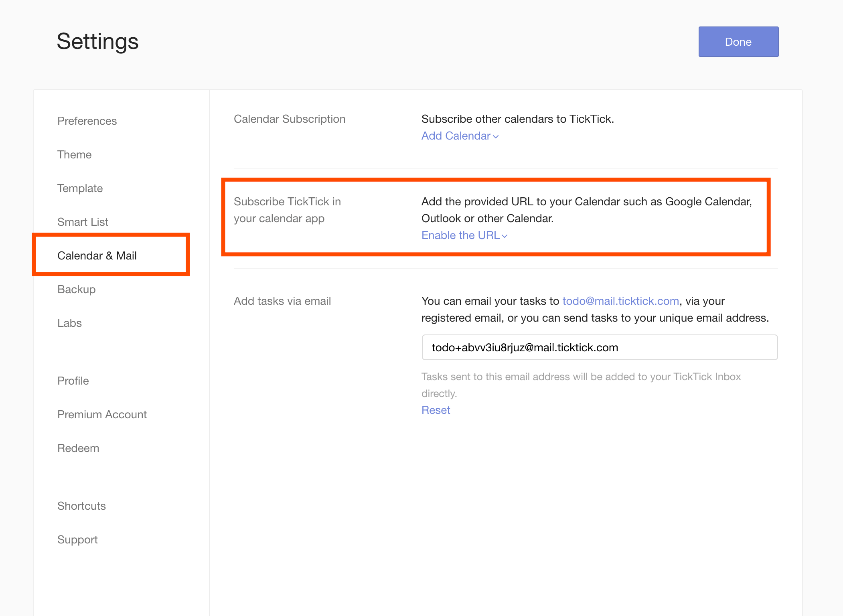This screenshot has height=616, width=843.
Task: Click the chevron beside Add Calendar
Action: [x=496, y=137]
